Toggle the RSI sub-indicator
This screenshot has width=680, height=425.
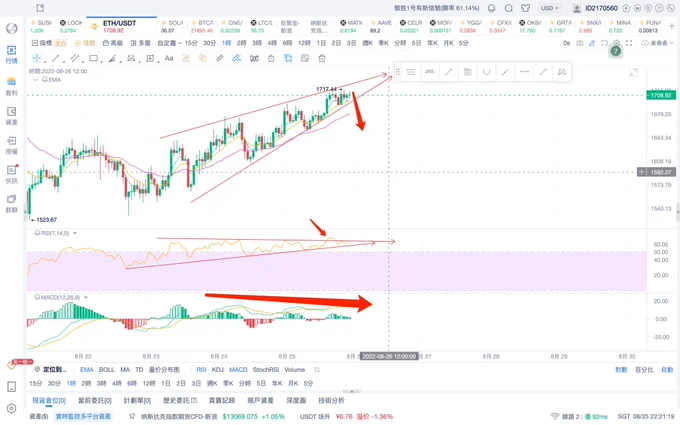tap(201, 369)
